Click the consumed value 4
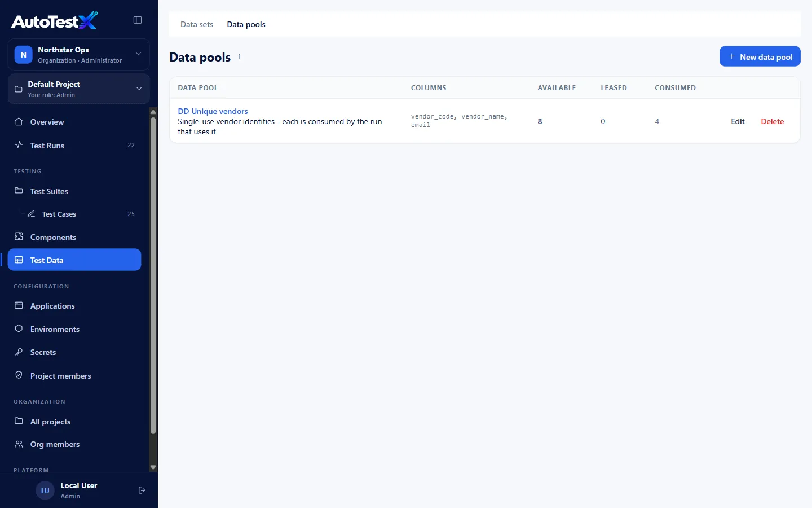Screen dimensions: 812x508 pyautogui.click(x=657, y=121)
